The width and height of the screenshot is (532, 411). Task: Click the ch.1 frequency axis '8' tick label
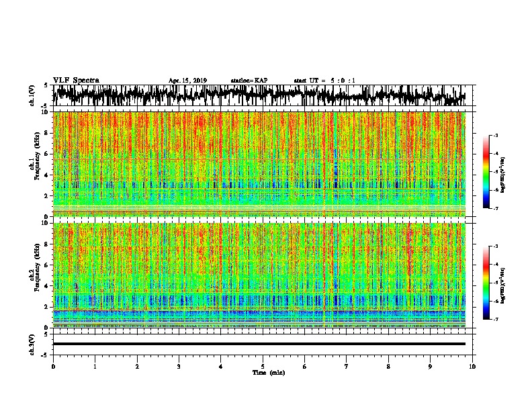click(47, 133)
